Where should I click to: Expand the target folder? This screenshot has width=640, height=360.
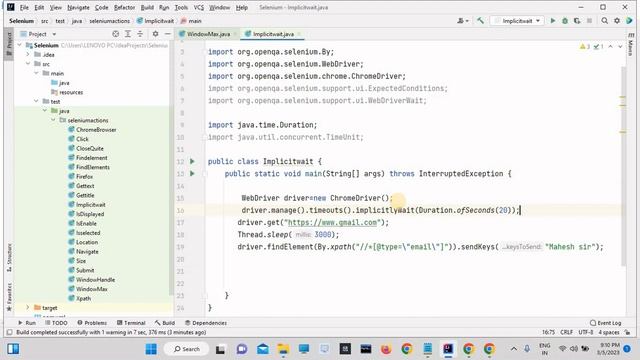pyautogui.click(x=28, y=307)
